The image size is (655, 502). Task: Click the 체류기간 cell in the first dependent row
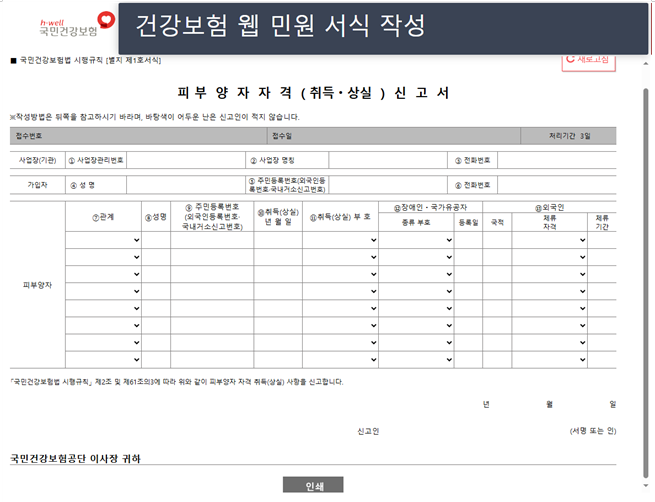pos(602,240)
